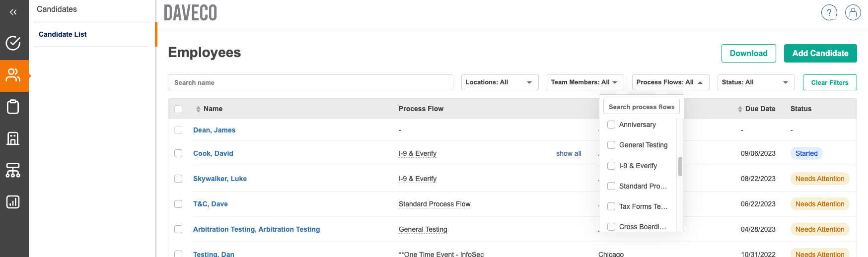868x257 pixels.
Task: Open the Skywalker, Luke candidate link
Action: coord(219,179)
